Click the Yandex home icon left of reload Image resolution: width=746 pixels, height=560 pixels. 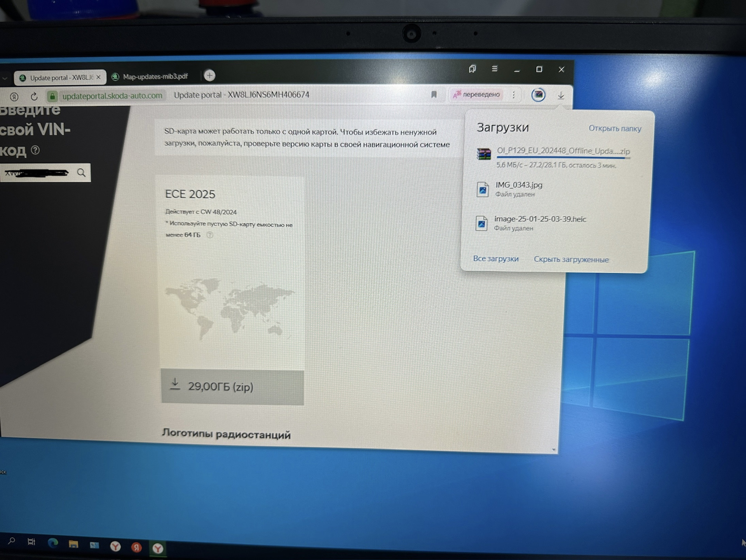[14, 96]
